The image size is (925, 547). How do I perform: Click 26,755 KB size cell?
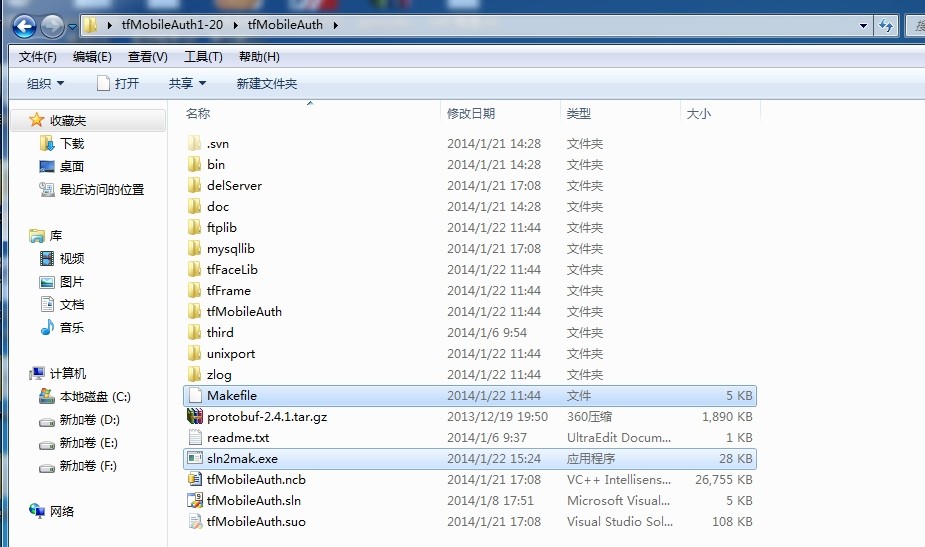coord(724,479)
